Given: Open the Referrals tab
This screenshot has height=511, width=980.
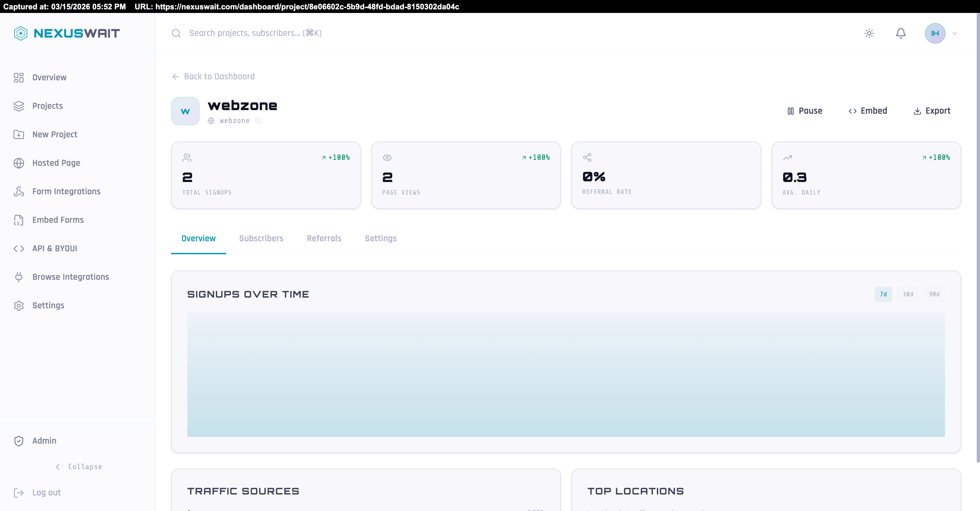Looking at the screenshot, I should [324, 238].
